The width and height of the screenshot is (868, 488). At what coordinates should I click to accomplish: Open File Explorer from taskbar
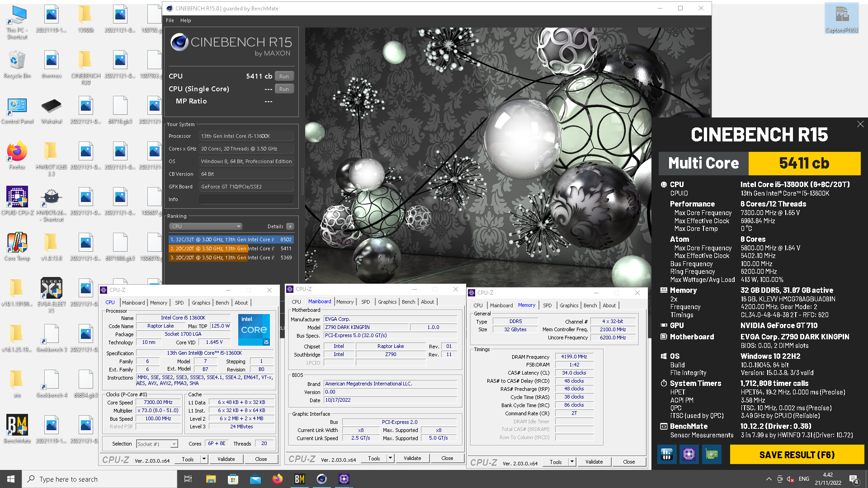tap(211, 479)
